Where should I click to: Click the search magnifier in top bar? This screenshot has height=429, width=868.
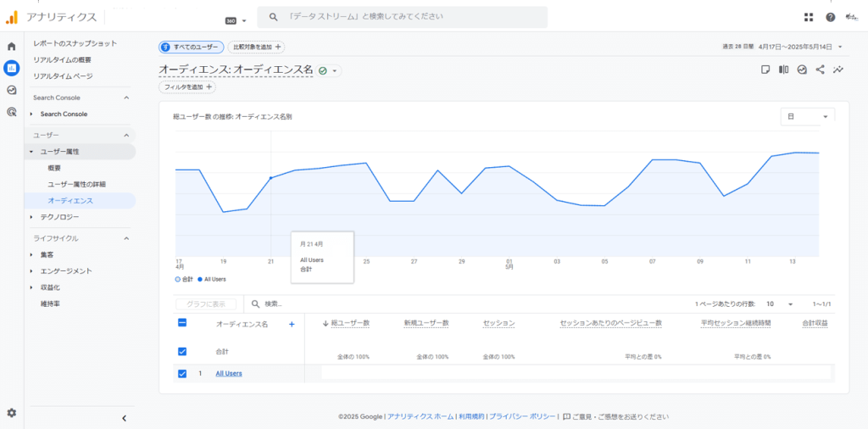[273, 17]
